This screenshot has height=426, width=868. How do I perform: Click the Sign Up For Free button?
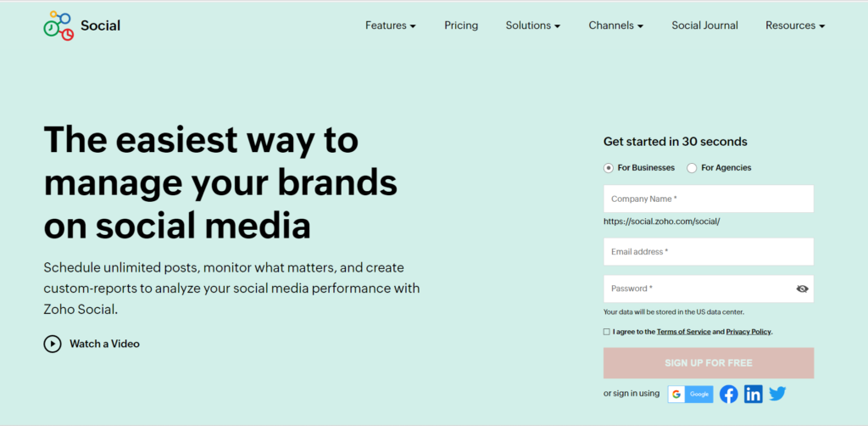click(709, 363)
